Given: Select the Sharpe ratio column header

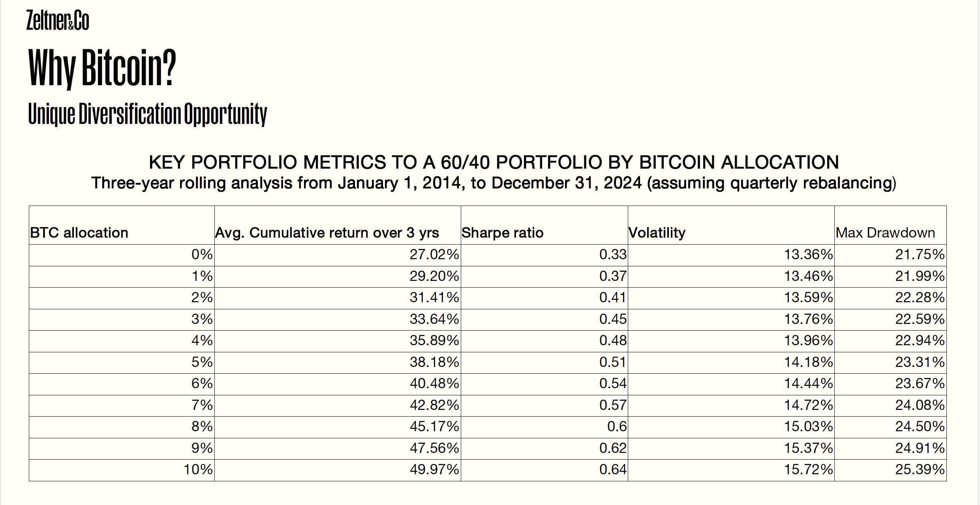Looking at the screenshot, I should coord(502,233).
